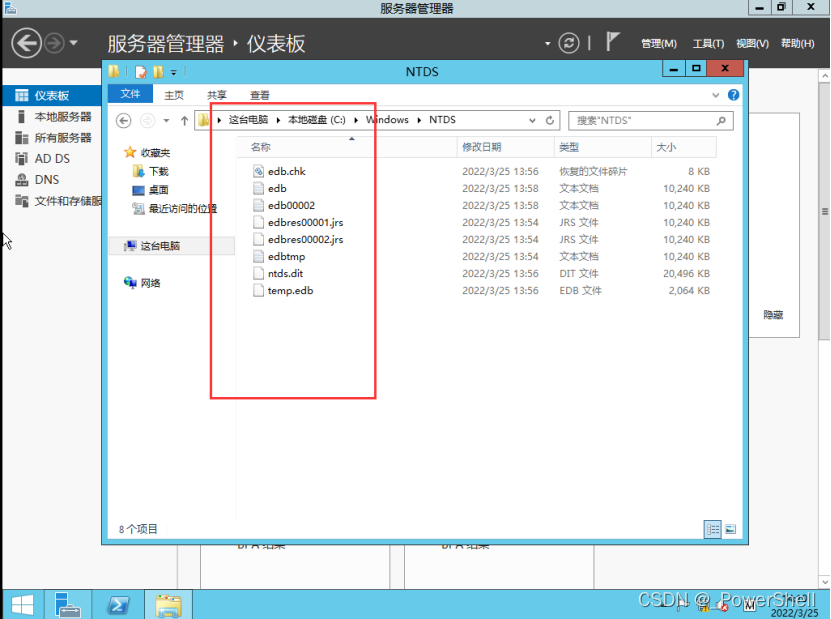Click Explorer forward navigation arrow

pos(147,121)
